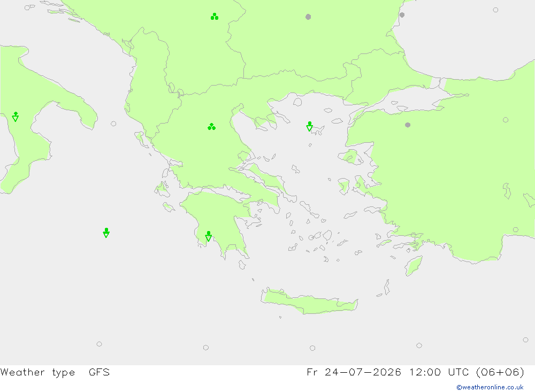This screenshot has height=392, width=535.
Task: Click the shower symbol near Lemnos in the Aegean
Action: (309, 126)
